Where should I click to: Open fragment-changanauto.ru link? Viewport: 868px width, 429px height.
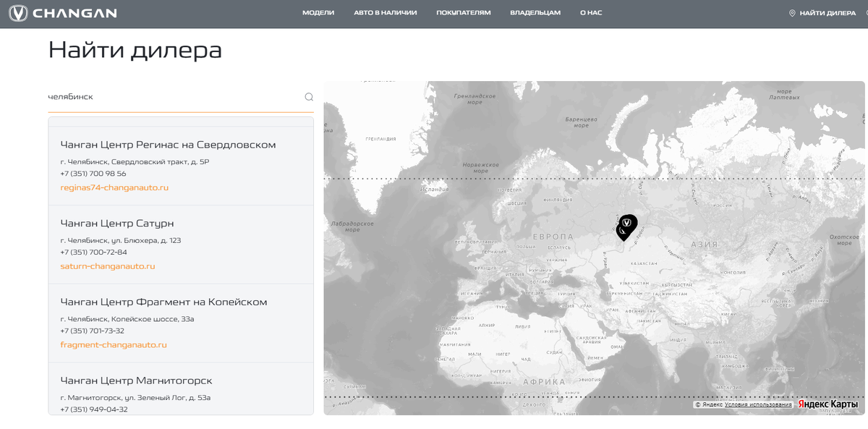point(114,345)
